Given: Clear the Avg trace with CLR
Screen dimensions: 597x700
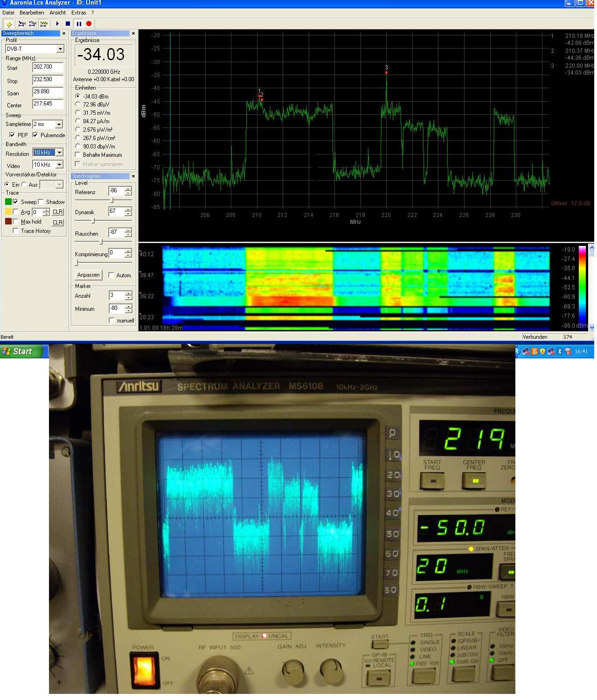Looking at the screenshot, I should point(57,211).
